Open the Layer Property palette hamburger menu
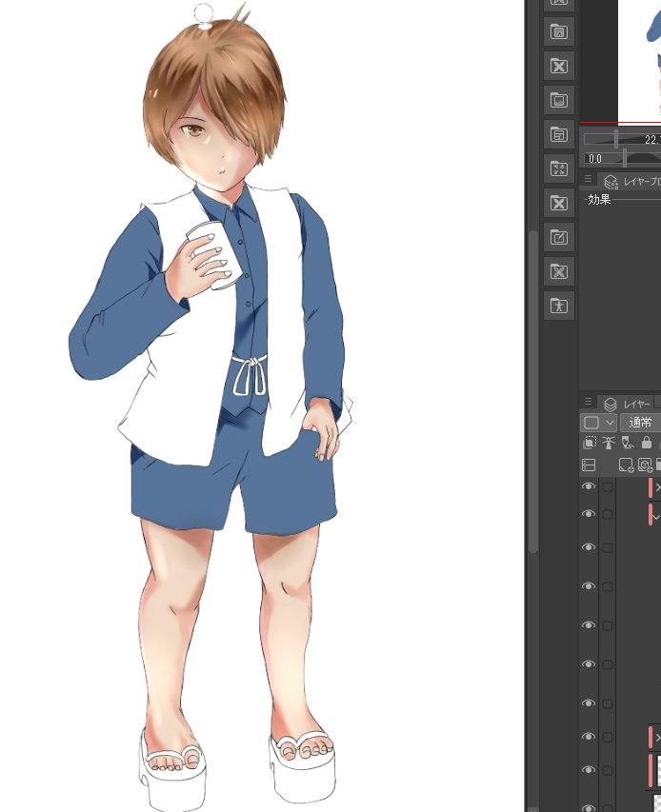This screenshot has width=661, height=812. coord(588,179)
